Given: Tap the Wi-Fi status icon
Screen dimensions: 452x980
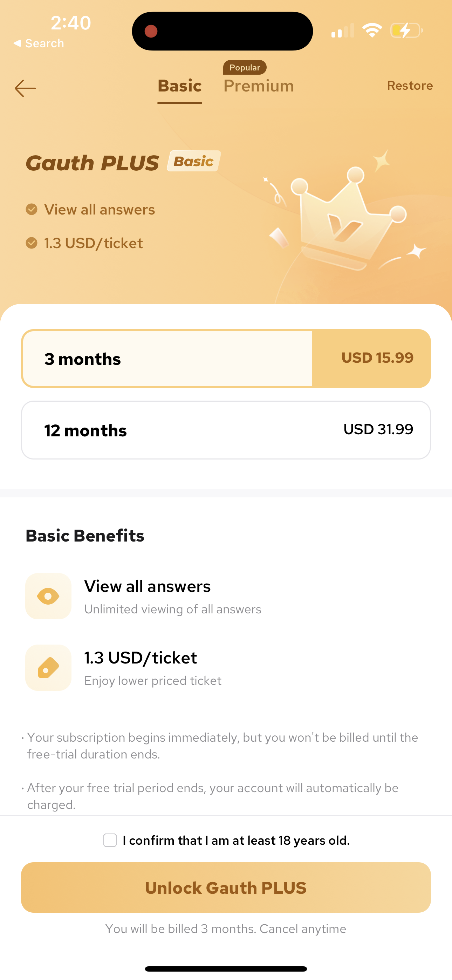Looking at the screenshot, I should pyautogui.click(x=372, y=30).
